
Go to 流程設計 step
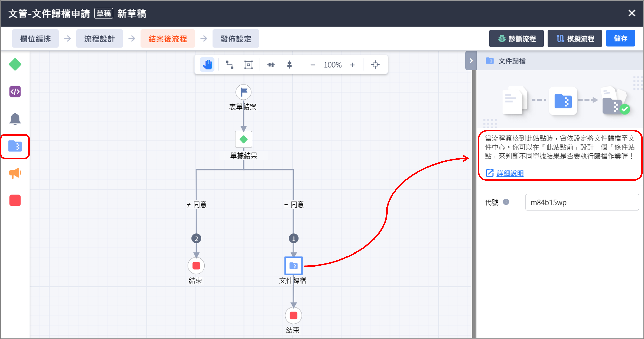99,39
